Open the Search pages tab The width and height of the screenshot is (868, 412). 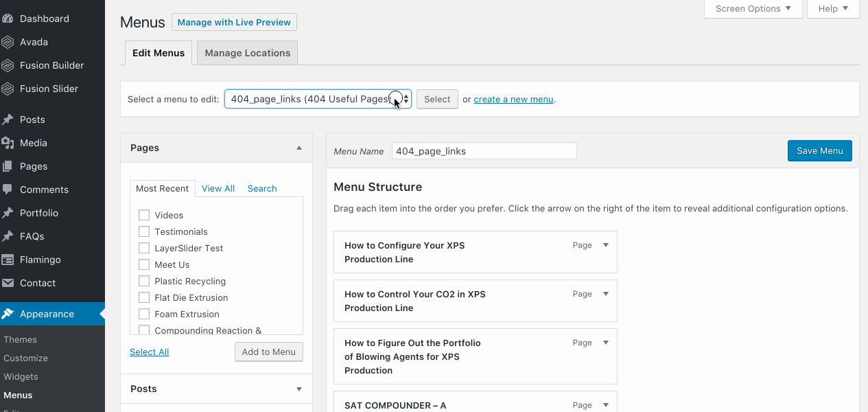pos(262,188)
